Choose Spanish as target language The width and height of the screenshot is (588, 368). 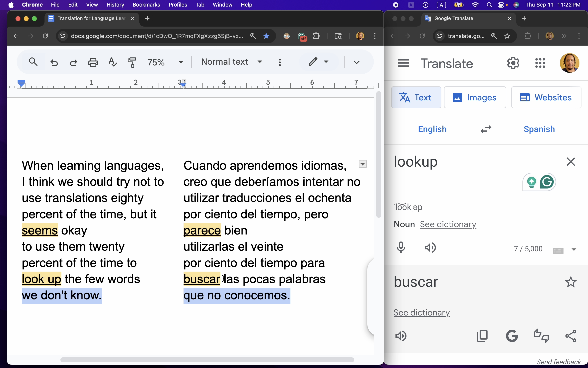tap(539, 129)
